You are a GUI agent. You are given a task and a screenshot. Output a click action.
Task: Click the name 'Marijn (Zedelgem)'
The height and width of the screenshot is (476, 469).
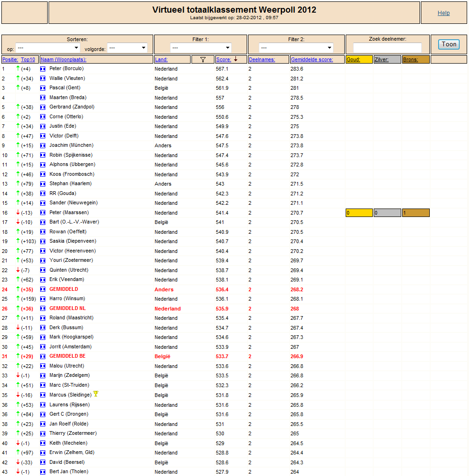70,375
